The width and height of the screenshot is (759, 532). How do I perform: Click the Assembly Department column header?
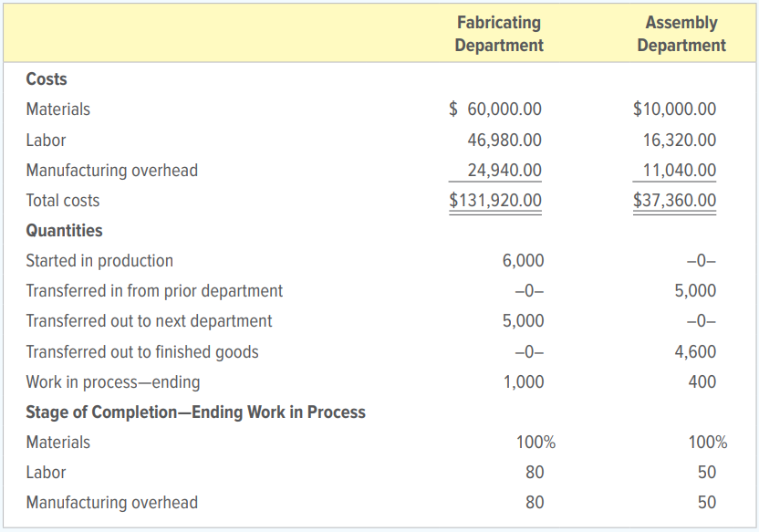click(682, 33)
